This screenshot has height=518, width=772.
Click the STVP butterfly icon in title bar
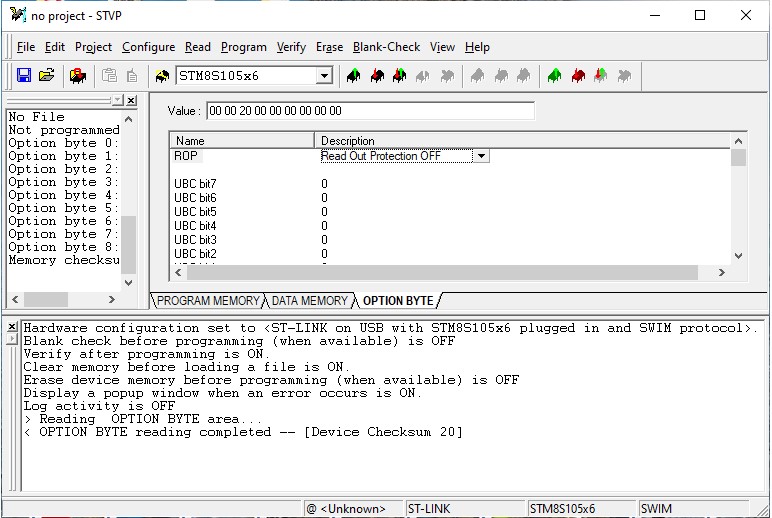(18, 15)
